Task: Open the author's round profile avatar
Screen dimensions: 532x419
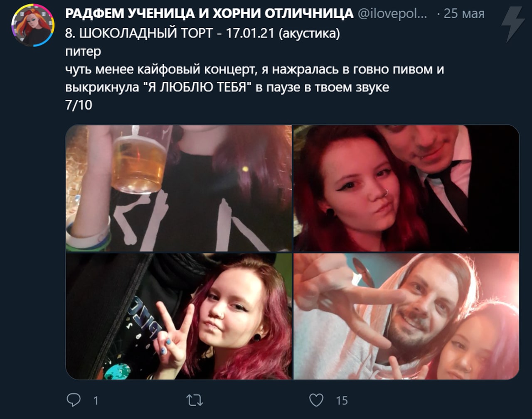Action: [33, 25]
